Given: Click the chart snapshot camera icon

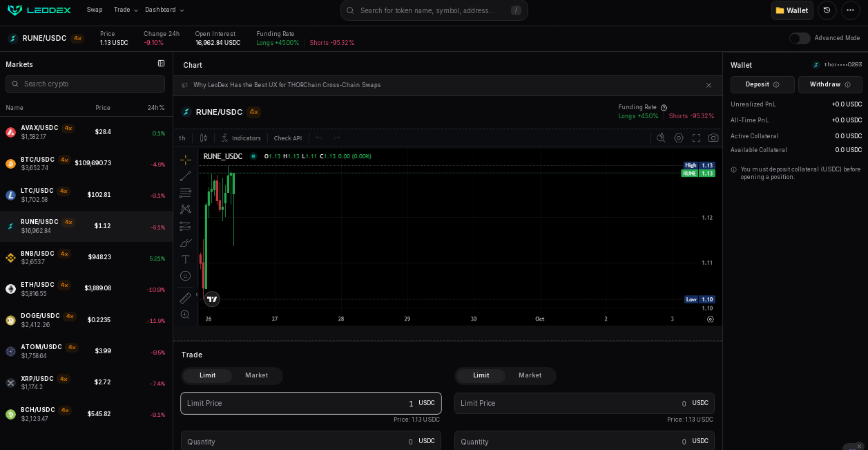Looking at the screenshot, I should [713, 138].
